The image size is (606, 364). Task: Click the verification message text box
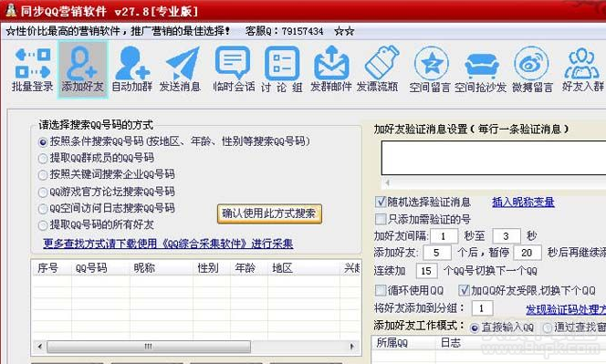tap(494, 158)
